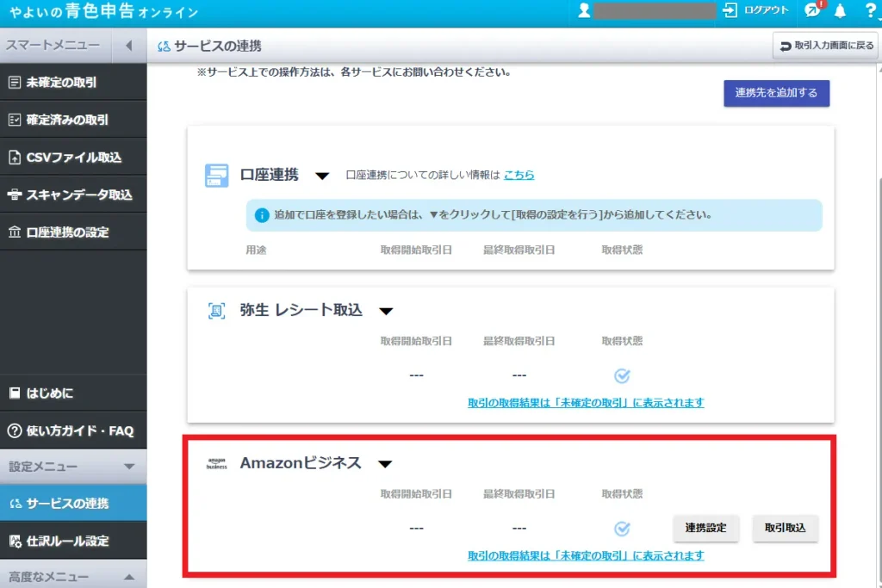Click the やよいの青色申告オンライン logo
The image size is (882, 588).
coord(104,11)
